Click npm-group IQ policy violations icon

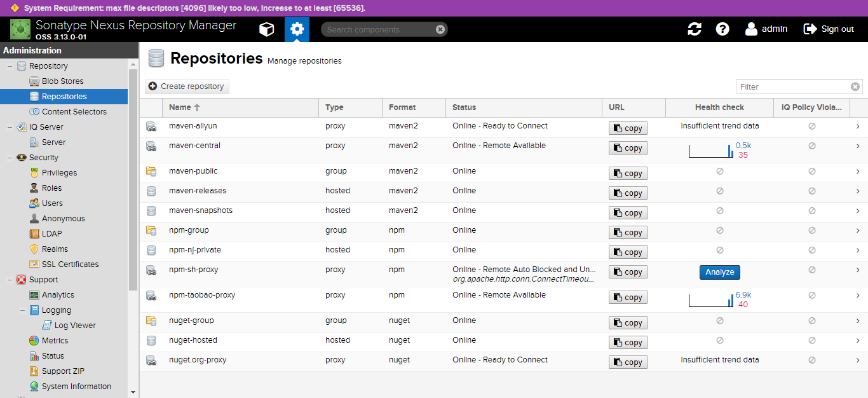812,231
